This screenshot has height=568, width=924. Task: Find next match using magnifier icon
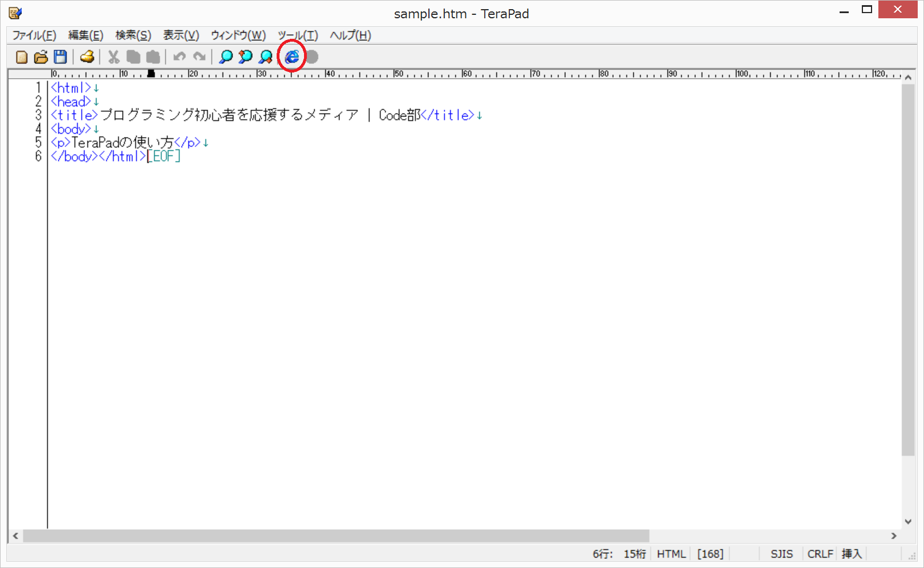265,57
